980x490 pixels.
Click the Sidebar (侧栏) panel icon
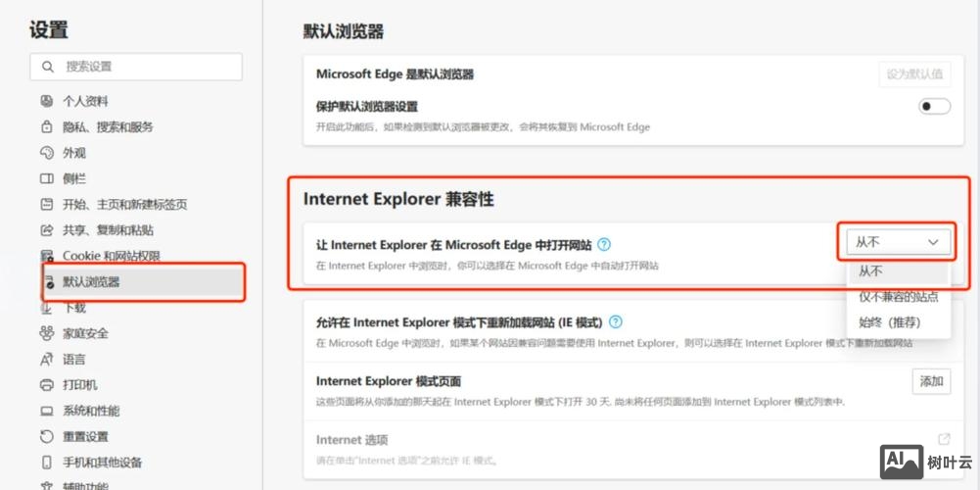tap(47, 179)
